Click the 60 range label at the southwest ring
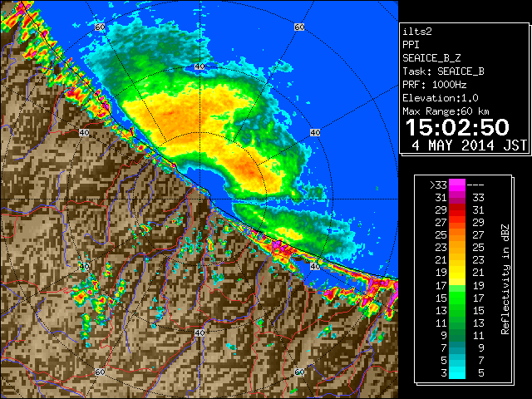The height and width of the screenshot is (399, 532). pyautogui.click(x=100, y=372)
